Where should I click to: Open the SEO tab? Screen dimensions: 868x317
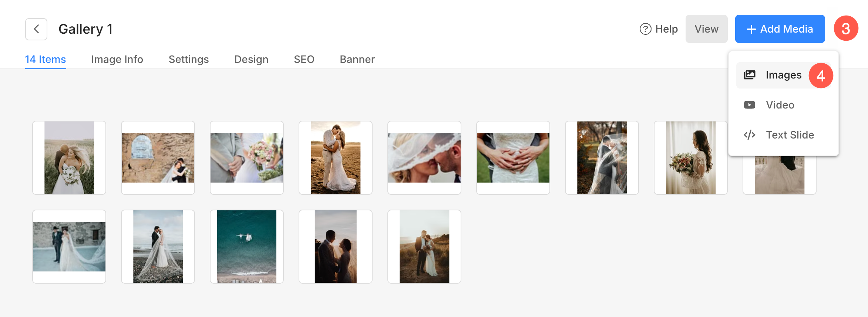coord(304,59)
